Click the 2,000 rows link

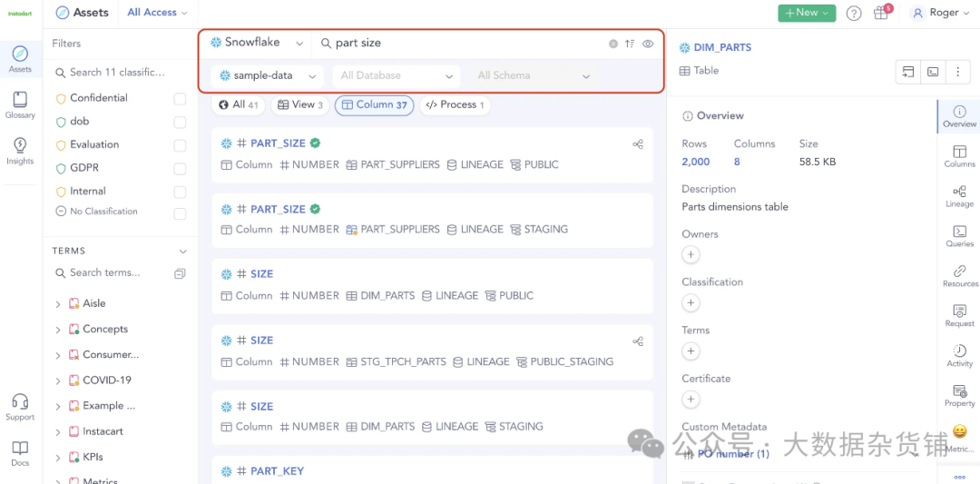[x=696, y=162]
